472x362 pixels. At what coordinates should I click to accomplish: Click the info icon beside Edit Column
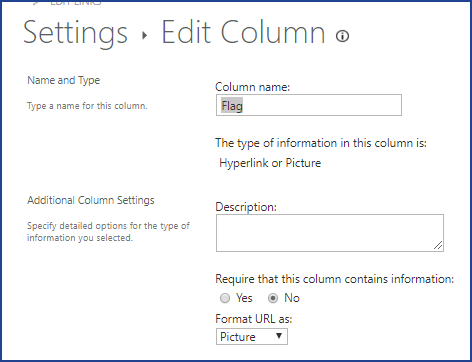[x=342, y=36]
